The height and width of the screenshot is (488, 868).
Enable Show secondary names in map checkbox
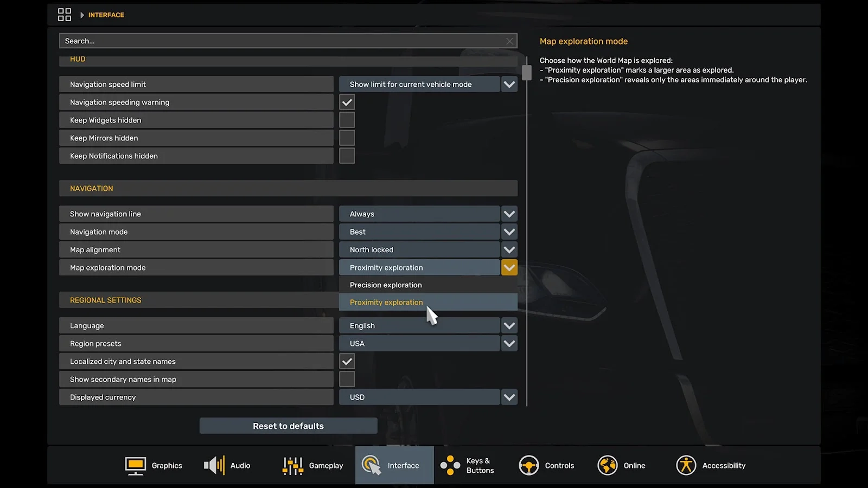[x=347, y=379]
